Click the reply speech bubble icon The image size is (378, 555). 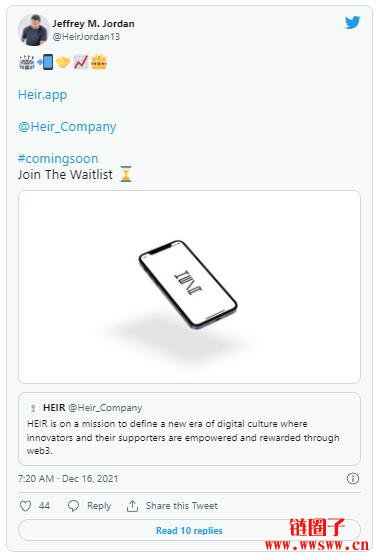[x=73, y=506]
